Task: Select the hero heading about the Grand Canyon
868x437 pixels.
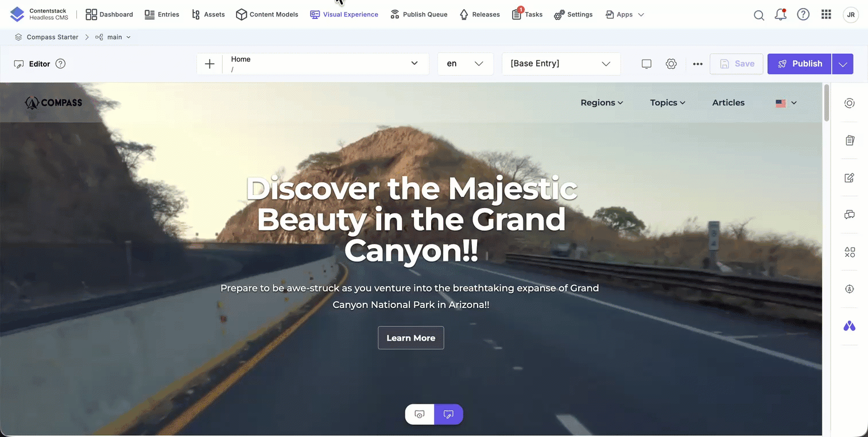Action: [411, 220]
